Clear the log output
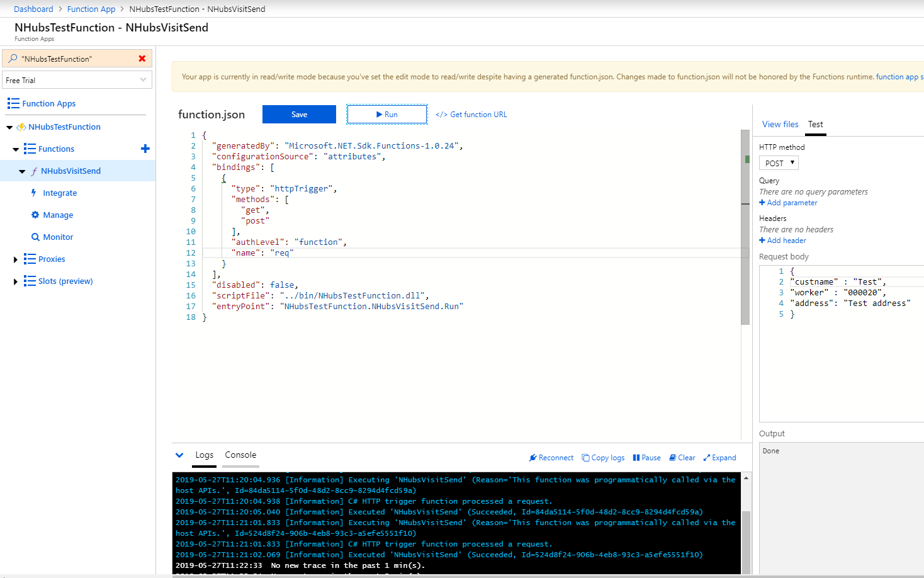The height and width of the screenshot is (578, 924). 682,458
